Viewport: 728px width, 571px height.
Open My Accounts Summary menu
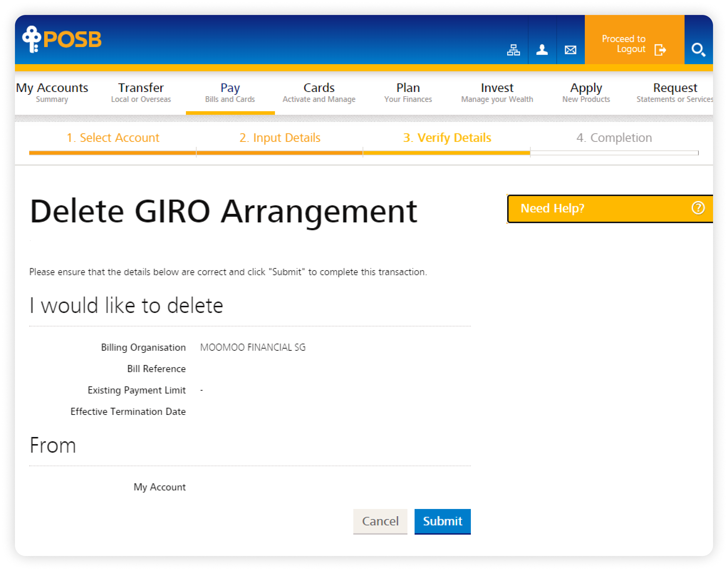(52, 92)
